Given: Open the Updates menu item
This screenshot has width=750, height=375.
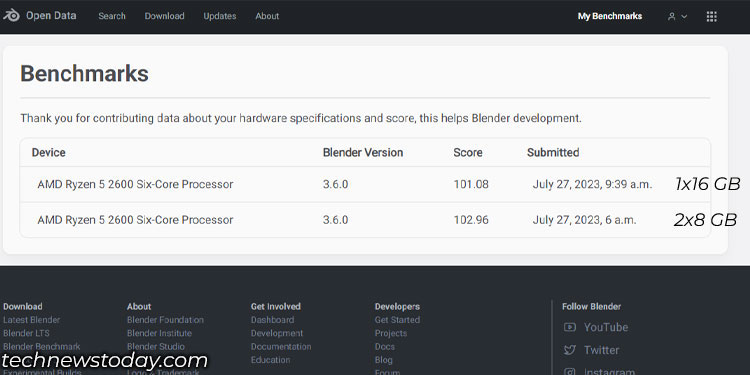Looking at the screenshot, I should 220,16.
